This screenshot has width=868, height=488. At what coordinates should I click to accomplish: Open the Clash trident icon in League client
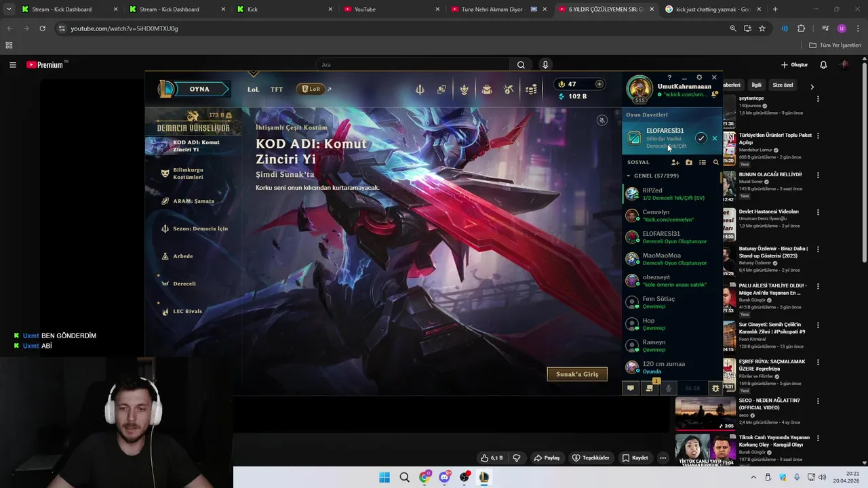tap(420, 89)
